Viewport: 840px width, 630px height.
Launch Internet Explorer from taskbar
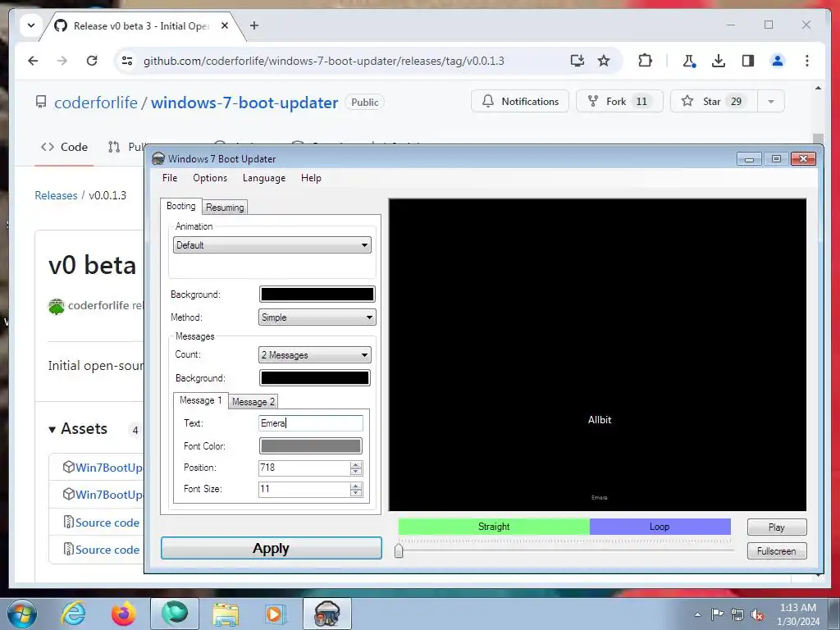pyautogui.click(x=73, y=614)
